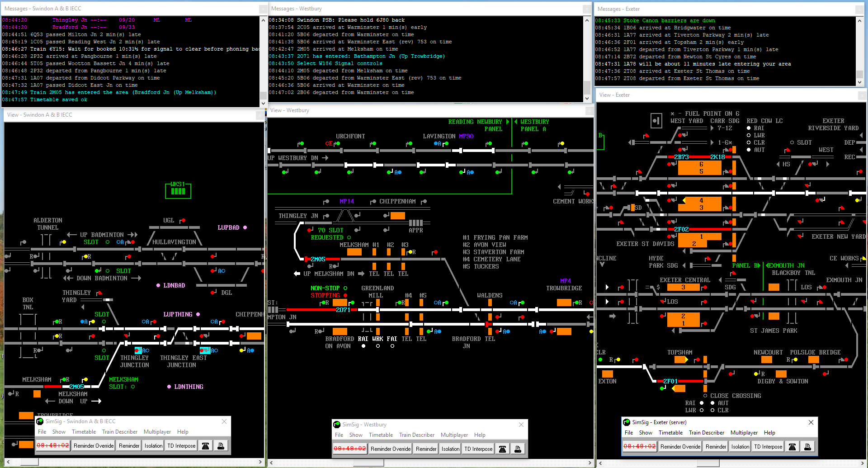Image resolution: width=868 pixels, height=468 pixels.
Task: Click yellow arrow on Exeter platform 4
Action: coord(684,200)
